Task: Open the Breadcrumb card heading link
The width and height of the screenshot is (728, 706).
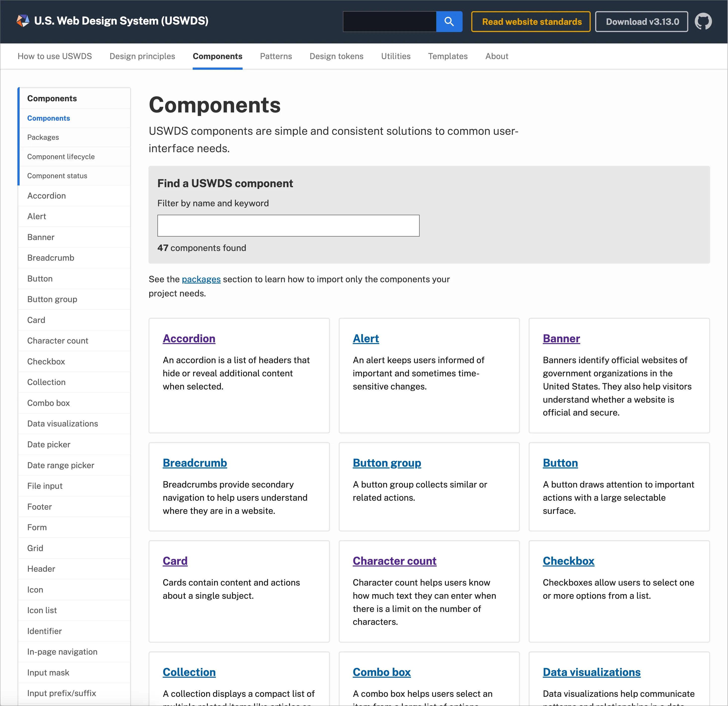Action: (x=195, y=463)
